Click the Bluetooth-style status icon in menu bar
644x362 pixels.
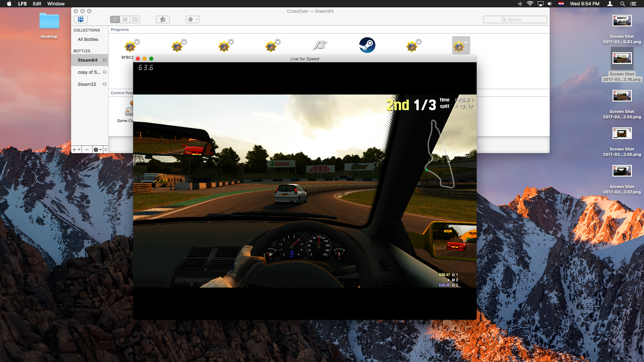click(x=520, y=4)
